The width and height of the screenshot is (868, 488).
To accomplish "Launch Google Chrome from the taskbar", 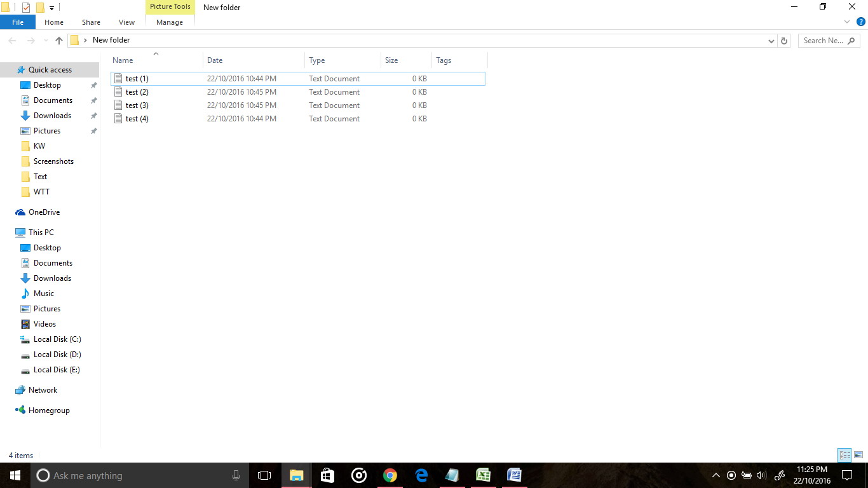I will coord(390,475).
